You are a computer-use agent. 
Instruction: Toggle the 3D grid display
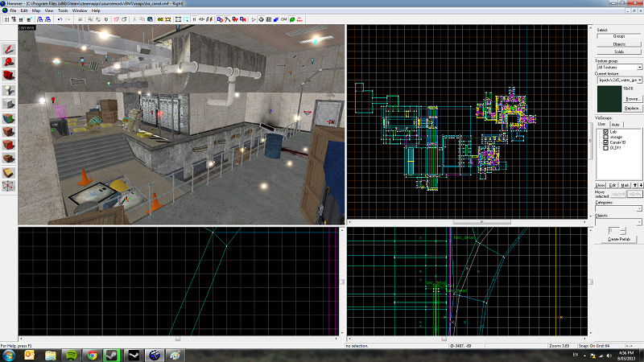(14, 19)
